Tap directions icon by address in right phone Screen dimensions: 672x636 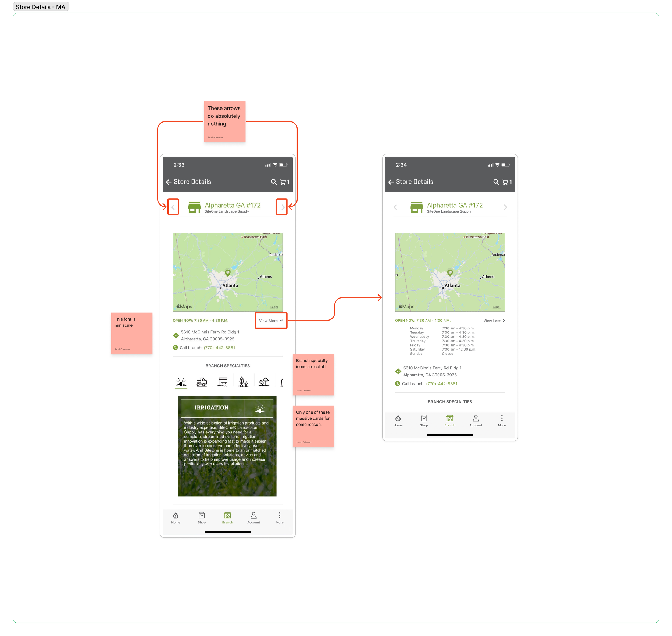tap(398, 371)
